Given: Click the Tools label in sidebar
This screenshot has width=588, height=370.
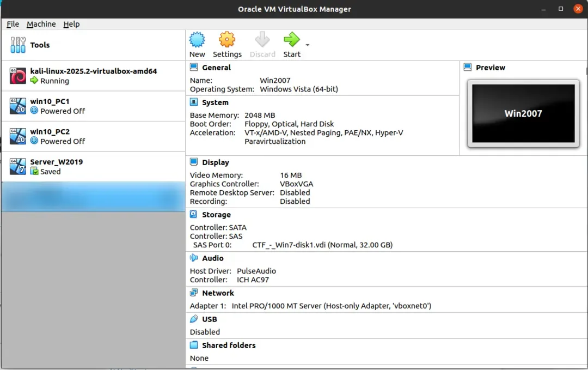Looking at the screenshot, I should pos(40,45).
